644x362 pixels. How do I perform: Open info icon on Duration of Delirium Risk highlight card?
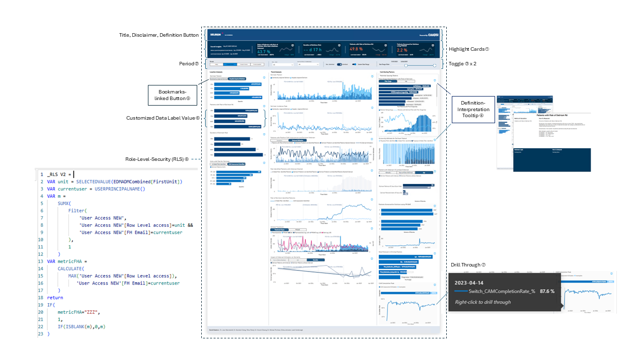tap(339, 45)
